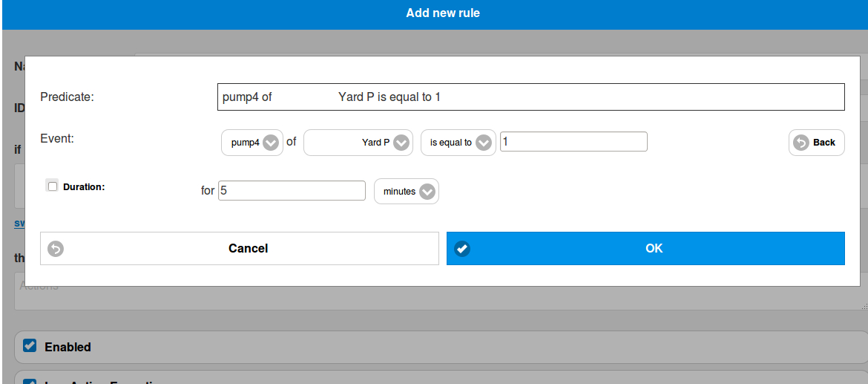Open the pump4 attribute dropdown
This screenshot has height=384, width=868.
(252, 143)
